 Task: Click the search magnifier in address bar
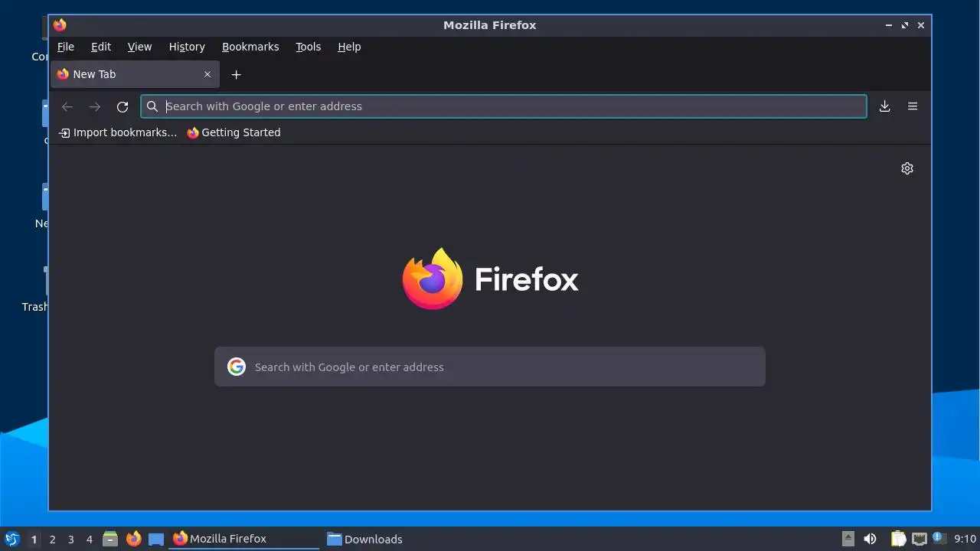click(x=152, y=106)
